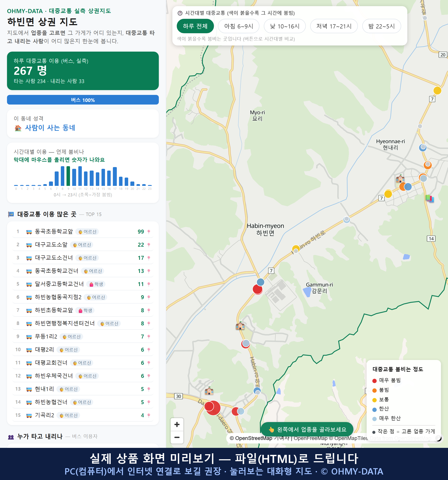Click the bus icon for 하빈농협건너
The width and height of the screenshot is (448, 480).
(x=29, y=402)
